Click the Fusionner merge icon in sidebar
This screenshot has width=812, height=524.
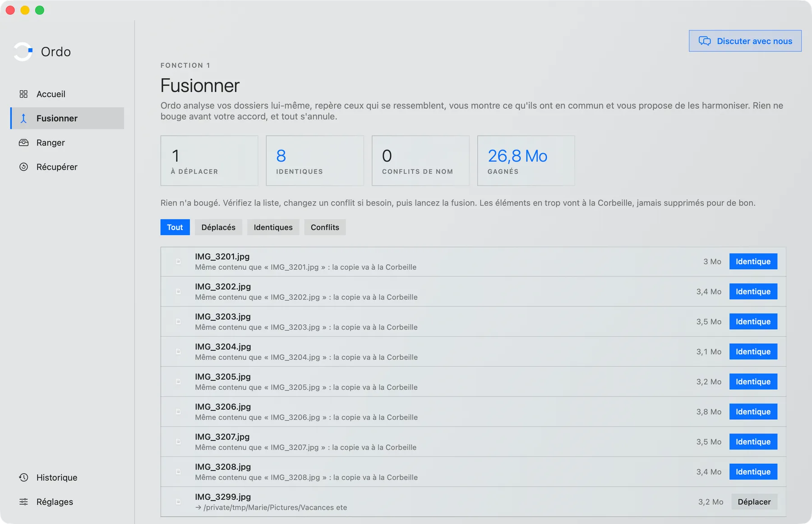click(x=23, y=118)
